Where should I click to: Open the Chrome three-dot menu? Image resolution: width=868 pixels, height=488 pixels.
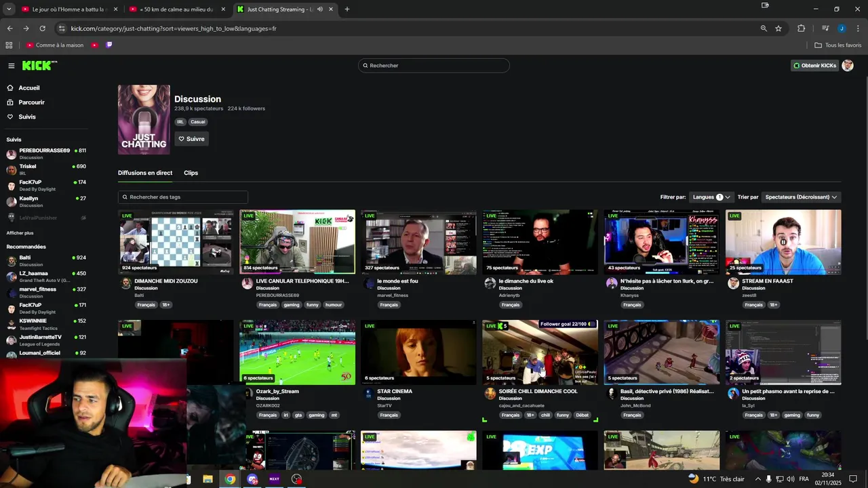click(858, 28)
